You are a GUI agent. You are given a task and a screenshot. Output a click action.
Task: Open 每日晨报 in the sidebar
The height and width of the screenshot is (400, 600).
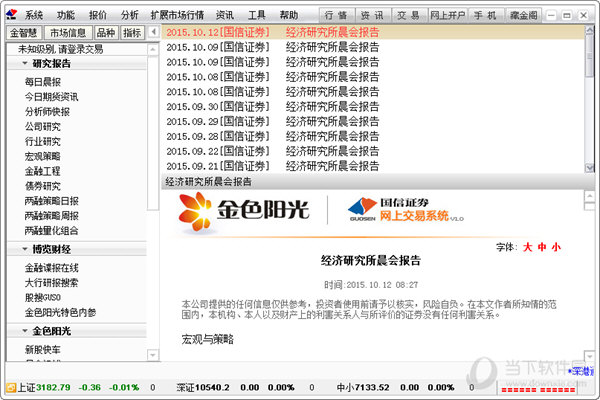[43, 82]
